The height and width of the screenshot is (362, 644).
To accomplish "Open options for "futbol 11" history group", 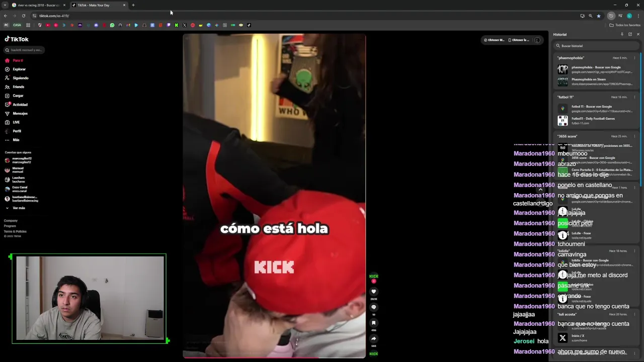I will click(634, 97).
